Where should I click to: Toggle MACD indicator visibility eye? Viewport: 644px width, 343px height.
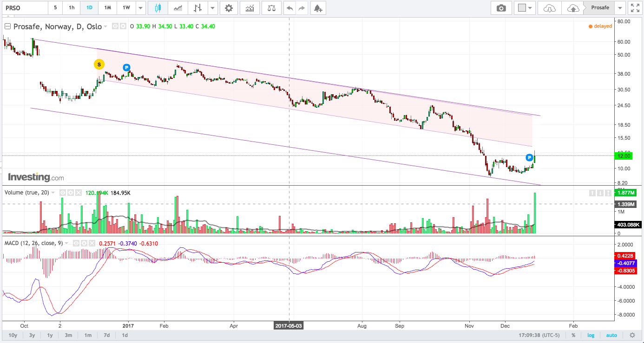click(x=77, y=243)
